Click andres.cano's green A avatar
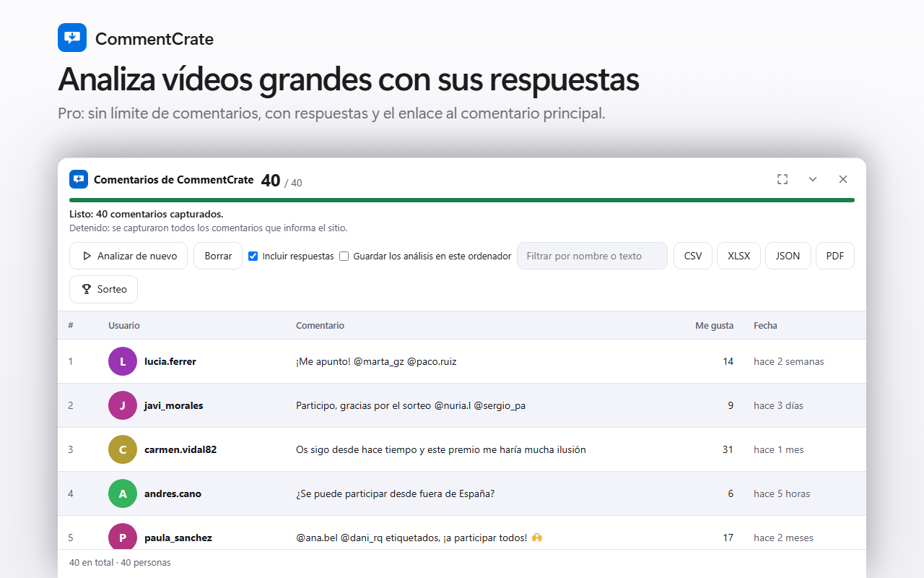This screenshot has height=578, width=924. 123,493
